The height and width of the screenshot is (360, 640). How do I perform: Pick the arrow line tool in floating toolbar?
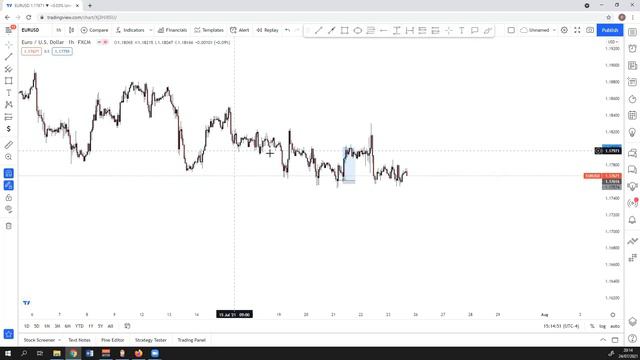[331, 30]
